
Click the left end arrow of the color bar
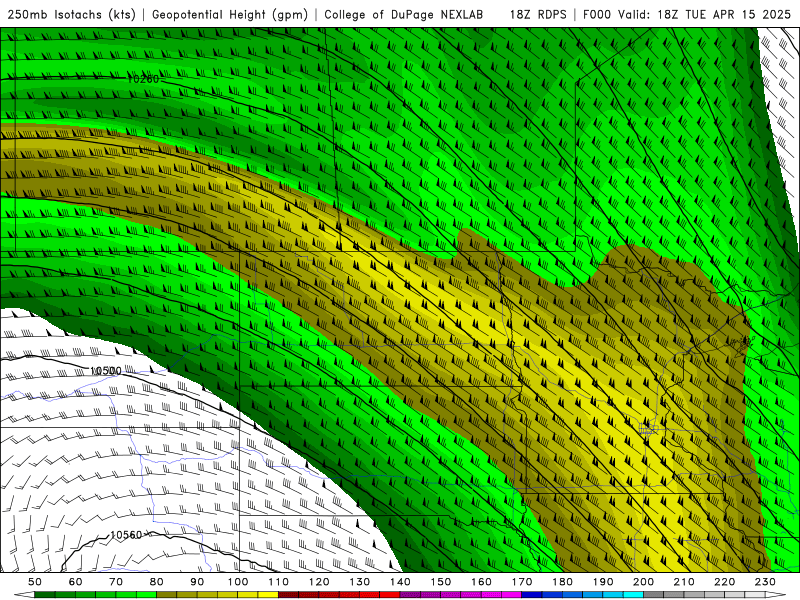click(x=24, y=595)
